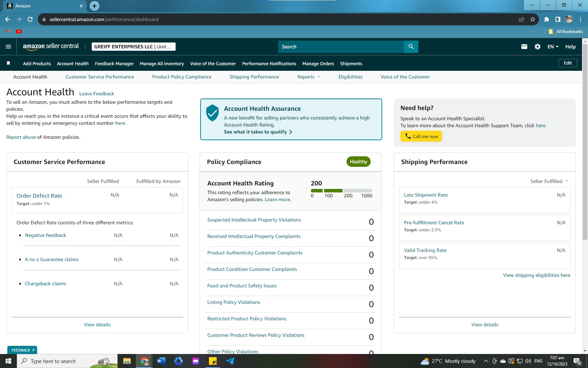Select the Shipping Performance tab
This screenshot has height=368, width=588.
254,77
